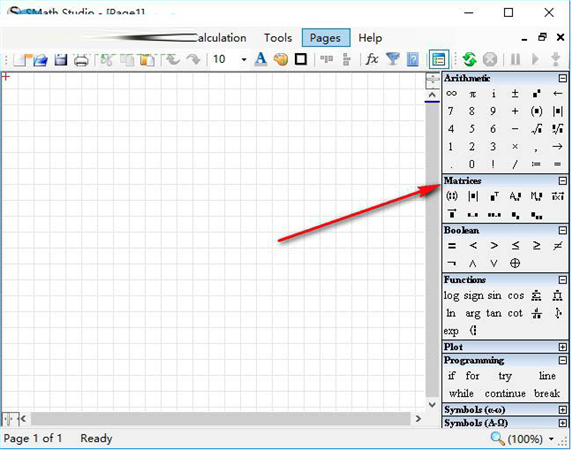Viewport: 572px width, 450px height.
Task: Click the filter funnel icon
Action: (393, 59)
